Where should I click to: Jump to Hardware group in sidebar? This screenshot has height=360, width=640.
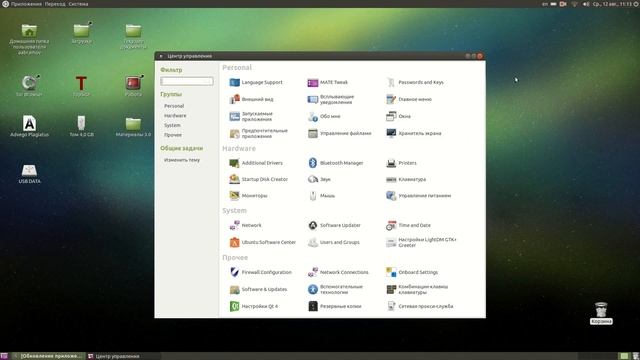[175, 116]
